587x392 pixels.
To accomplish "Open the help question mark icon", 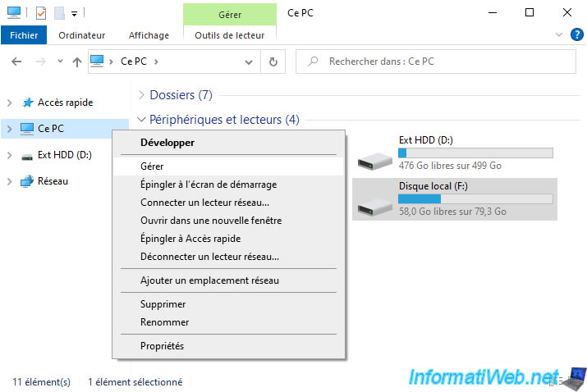I will pyautogui.click(x=576, y=34).
